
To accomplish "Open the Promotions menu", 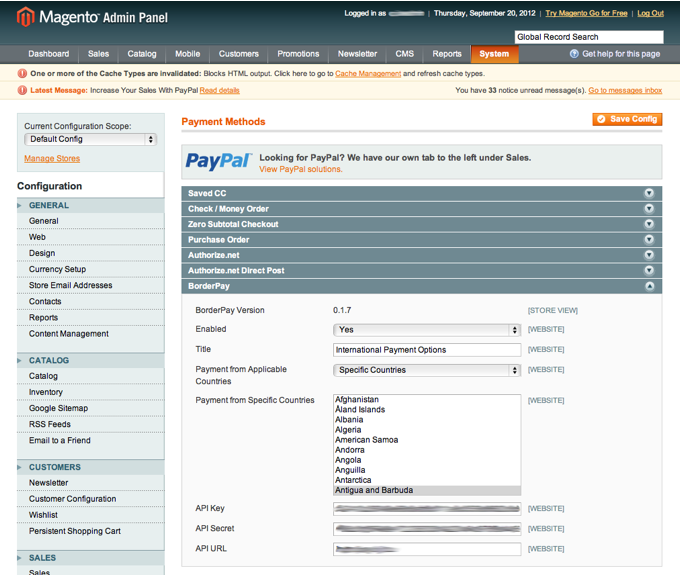I will [298, 54].
